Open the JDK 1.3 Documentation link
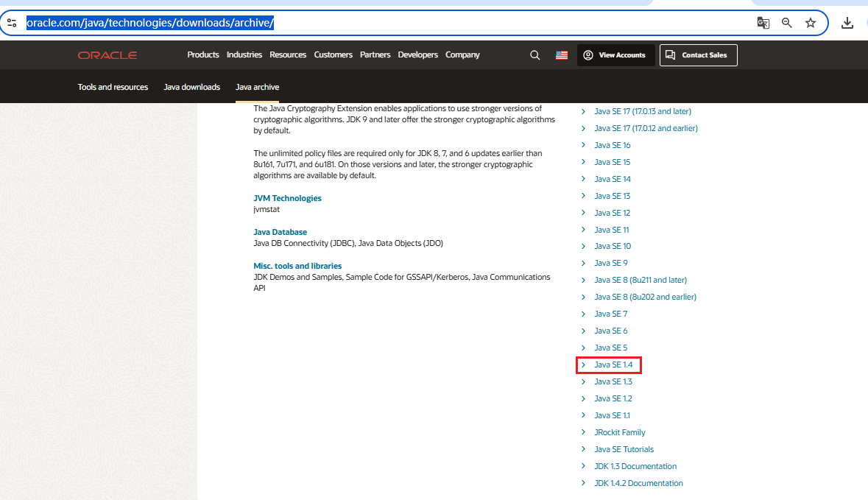 (x=635, y=466)
